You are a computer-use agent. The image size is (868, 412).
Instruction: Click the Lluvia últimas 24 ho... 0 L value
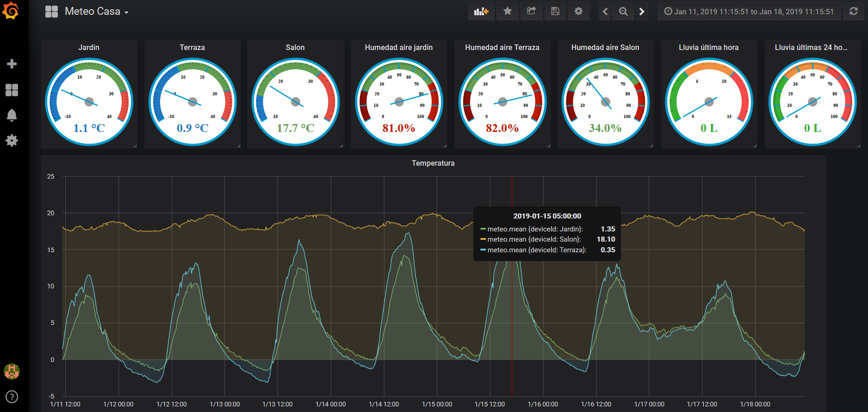click(x=812, y=128)
